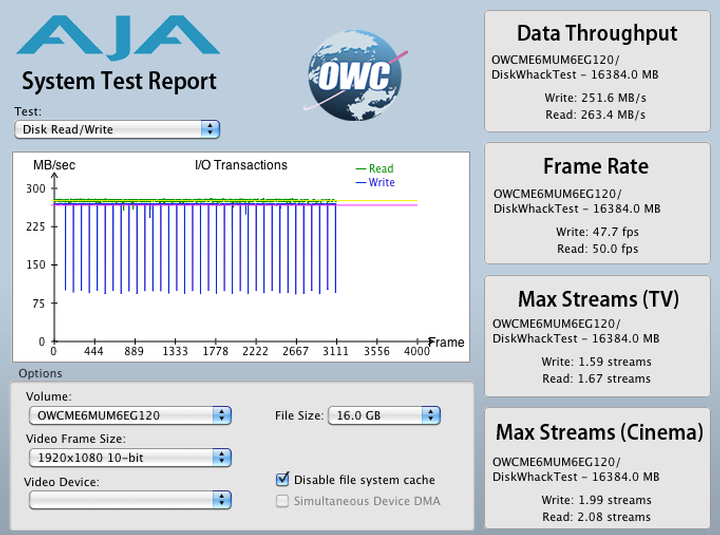The height and width of the screenshot is (535, 720).
Task: Click the green Read legend entry
Action: [x=375, y=169]
